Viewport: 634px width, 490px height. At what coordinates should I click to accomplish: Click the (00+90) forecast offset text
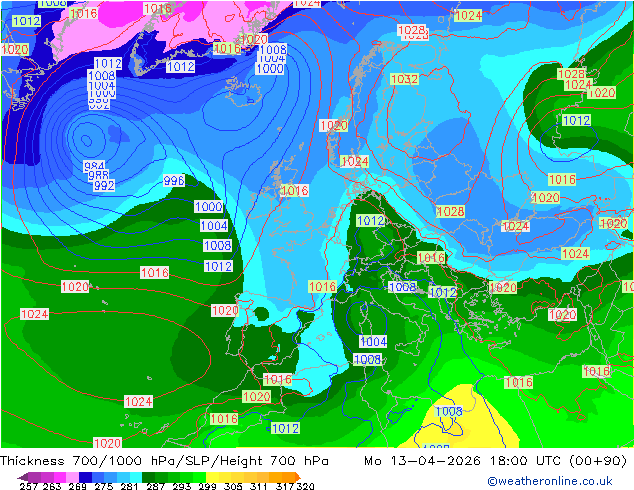598,460
